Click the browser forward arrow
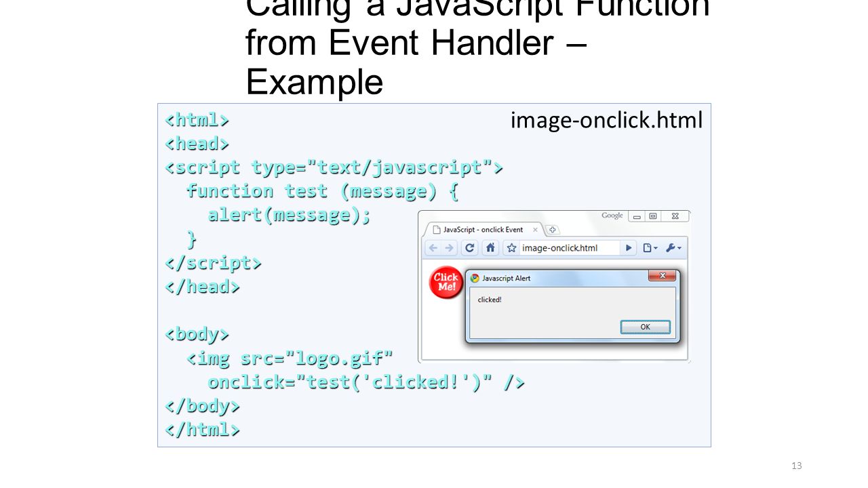868x488 pixels. (x=448, y=248)
